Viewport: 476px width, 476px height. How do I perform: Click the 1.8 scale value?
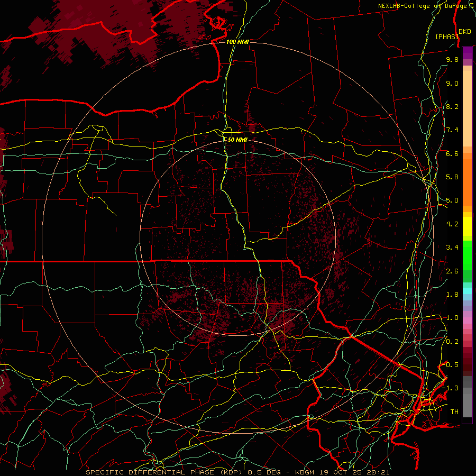[x=452, y=295]
